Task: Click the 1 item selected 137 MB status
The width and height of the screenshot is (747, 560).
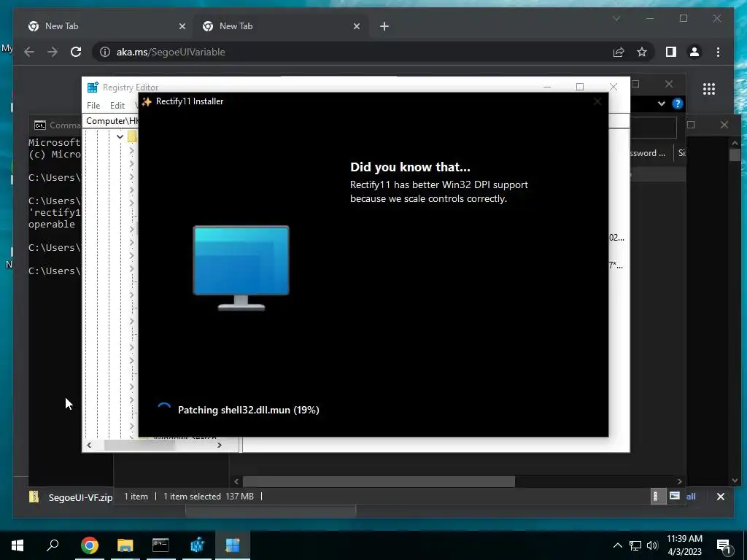Action: 208,496
